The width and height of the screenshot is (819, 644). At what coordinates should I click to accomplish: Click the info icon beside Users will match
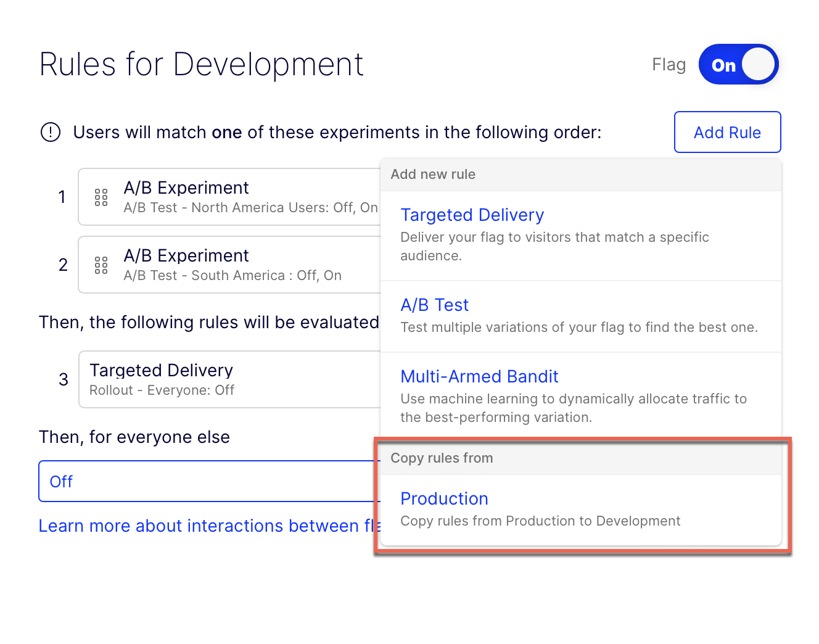51,132
